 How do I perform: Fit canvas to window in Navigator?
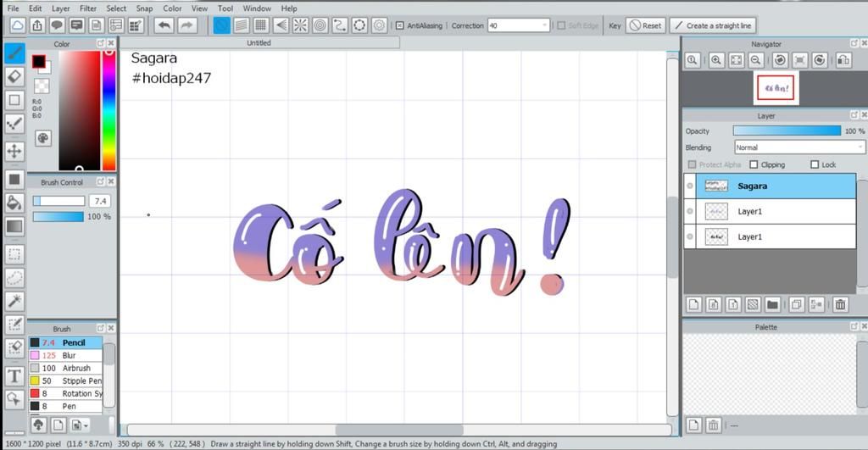coord(737,60)
